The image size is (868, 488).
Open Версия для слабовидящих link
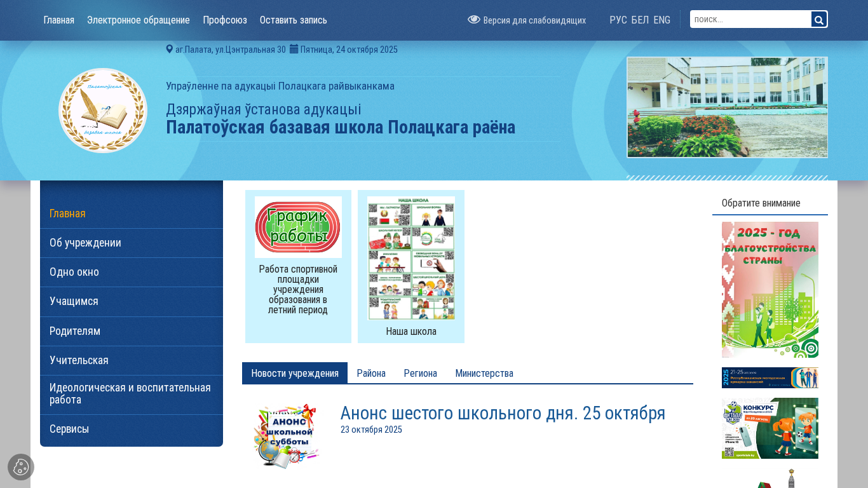pos(534,20)
